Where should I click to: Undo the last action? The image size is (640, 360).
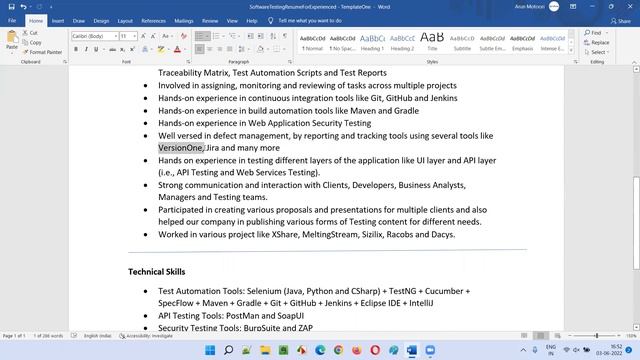point(23,7)
